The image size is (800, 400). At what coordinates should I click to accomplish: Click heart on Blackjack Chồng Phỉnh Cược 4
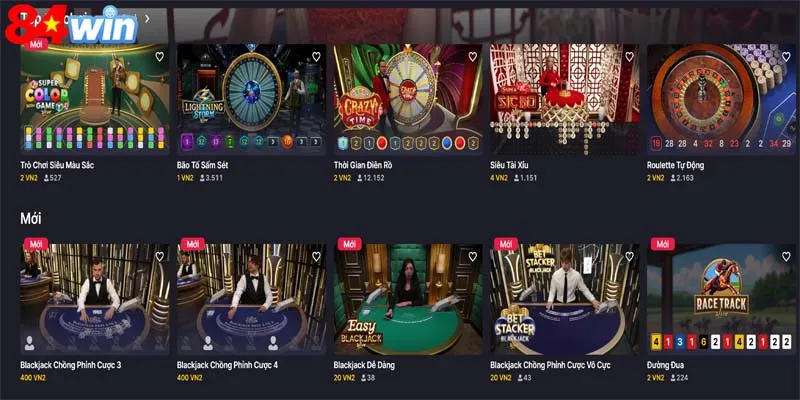[x=316, y=256]
